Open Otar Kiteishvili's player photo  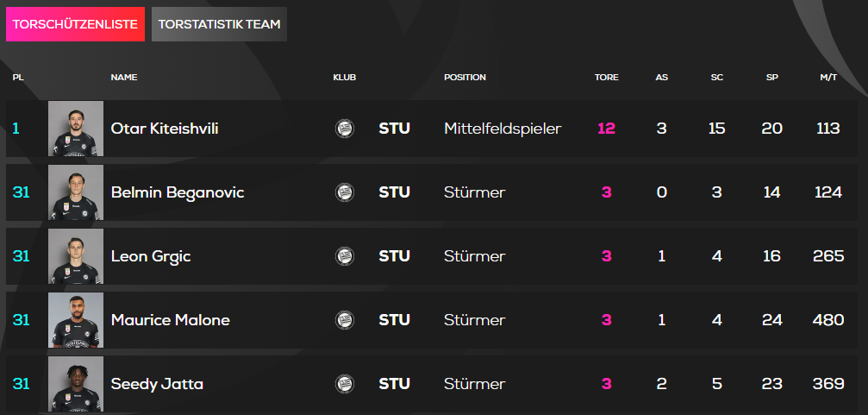pyautogui.click(x=76, y=129)
